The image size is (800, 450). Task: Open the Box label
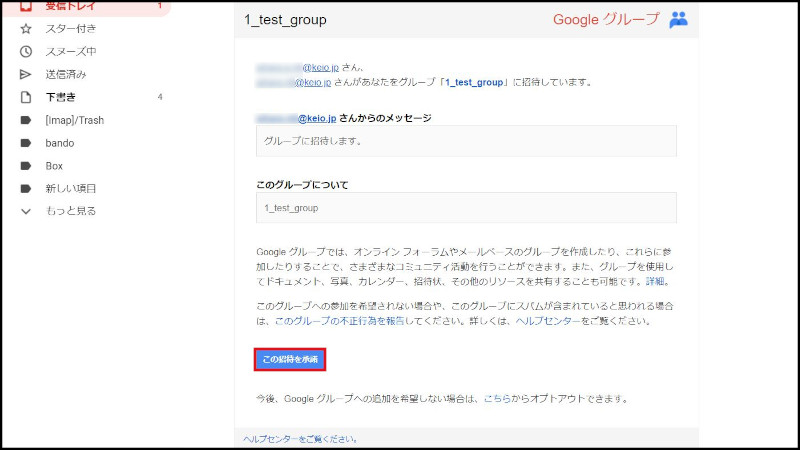tap(54, 166)
